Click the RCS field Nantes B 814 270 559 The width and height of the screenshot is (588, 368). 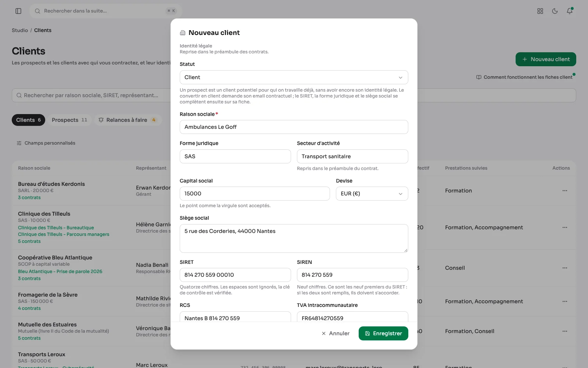point(235,317)
